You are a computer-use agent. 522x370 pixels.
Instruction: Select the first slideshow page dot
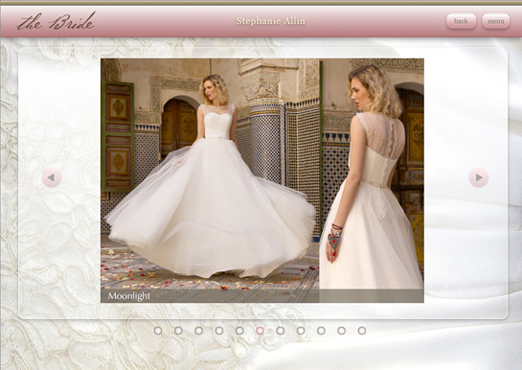coord(158,331)
